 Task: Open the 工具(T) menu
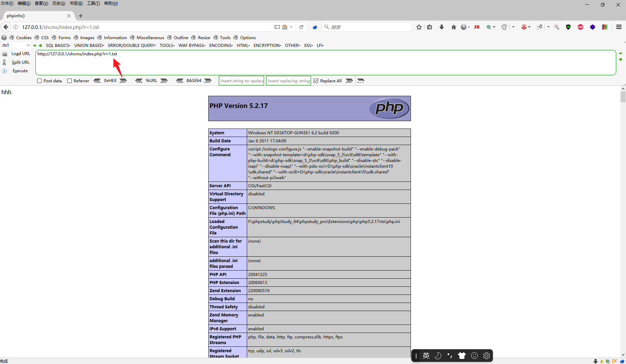click(x=94, y=3)
